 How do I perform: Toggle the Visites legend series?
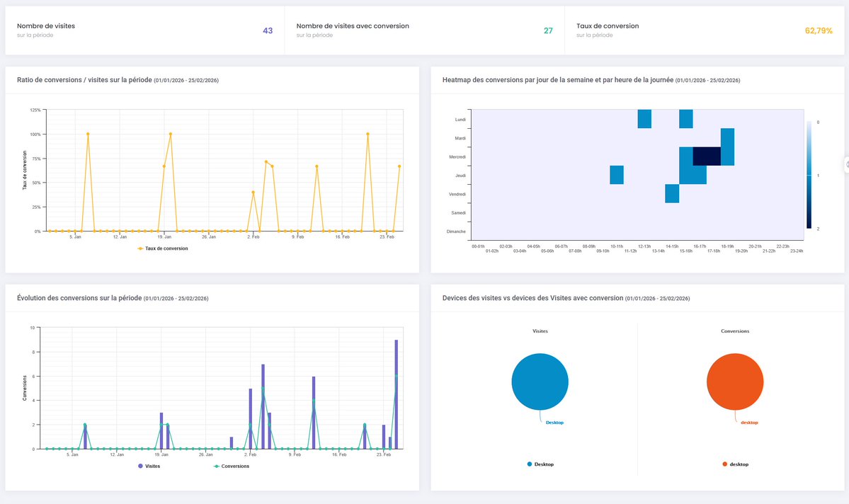point(149,466)
